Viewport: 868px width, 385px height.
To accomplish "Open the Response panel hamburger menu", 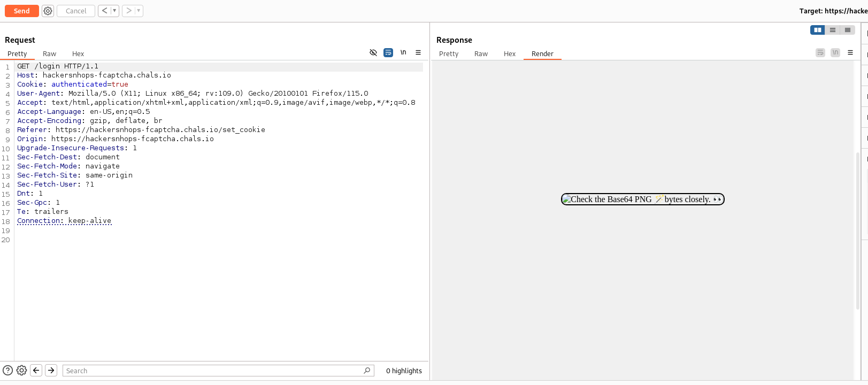I will (x=850, y=52).
